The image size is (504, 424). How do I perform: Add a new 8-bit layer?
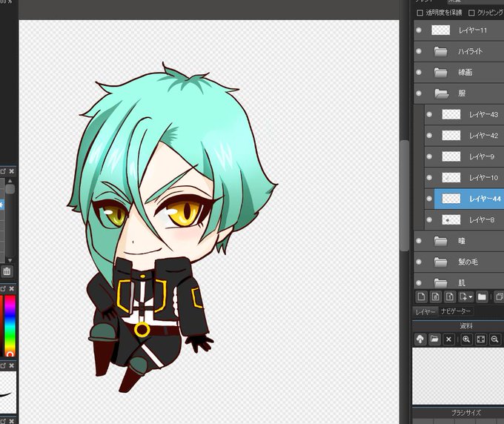435,297
